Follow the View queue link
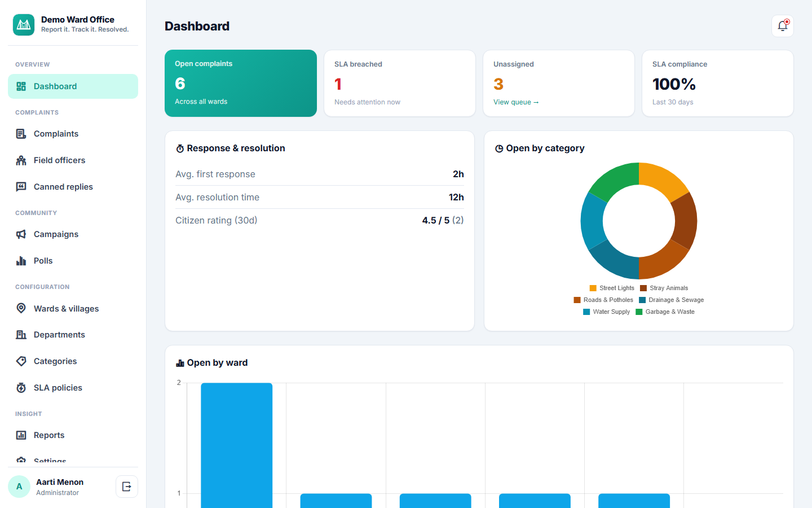 click(516, 102)
